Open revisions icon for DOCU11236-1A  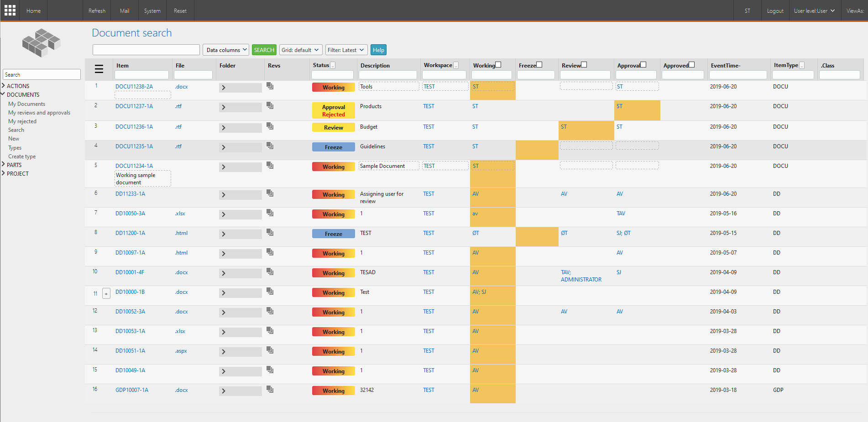tap(270, 126)
